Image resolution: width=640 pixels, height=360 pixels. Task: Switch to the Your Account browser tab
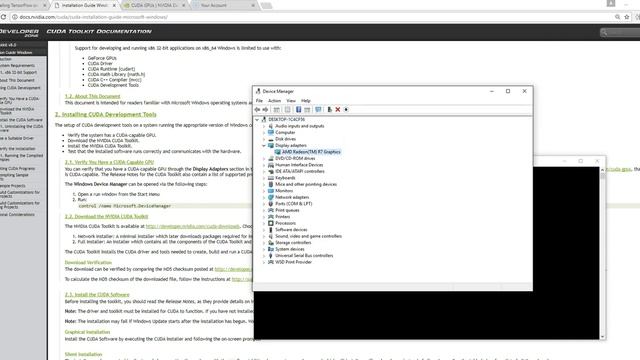(x=224, y=5)
